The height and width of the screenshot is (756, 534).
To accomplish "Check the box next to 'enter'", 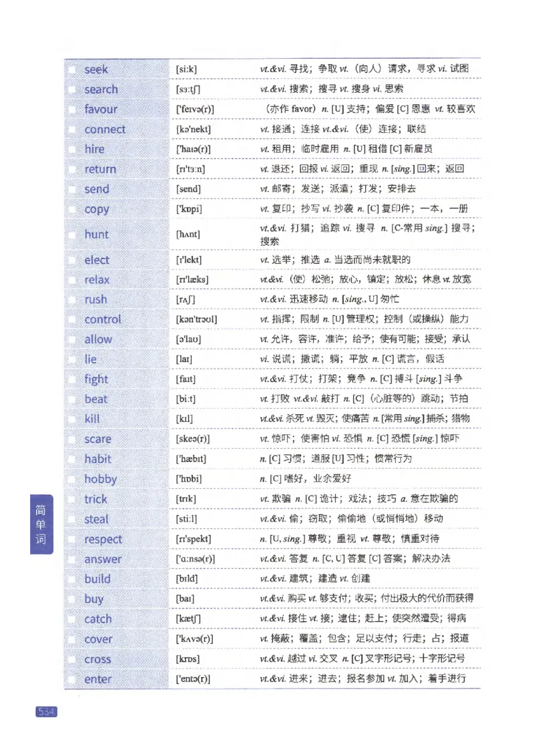I will coord(72,679).
